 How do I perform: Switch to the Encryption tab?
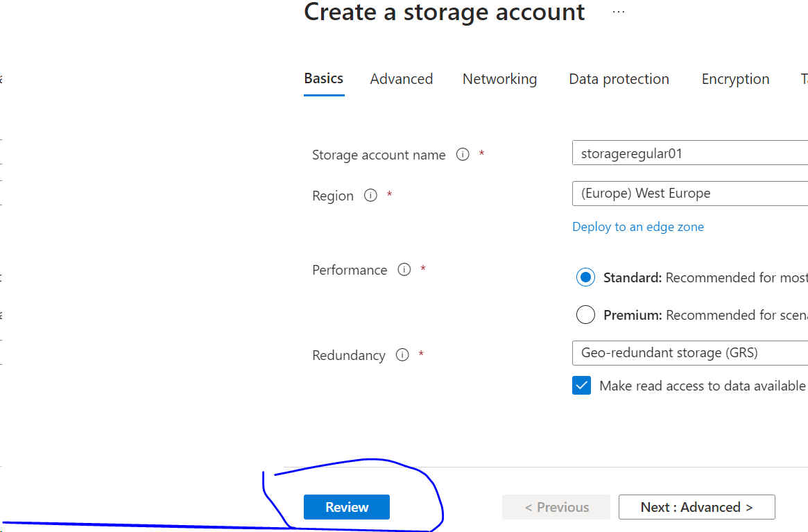[x=735, y=79]
